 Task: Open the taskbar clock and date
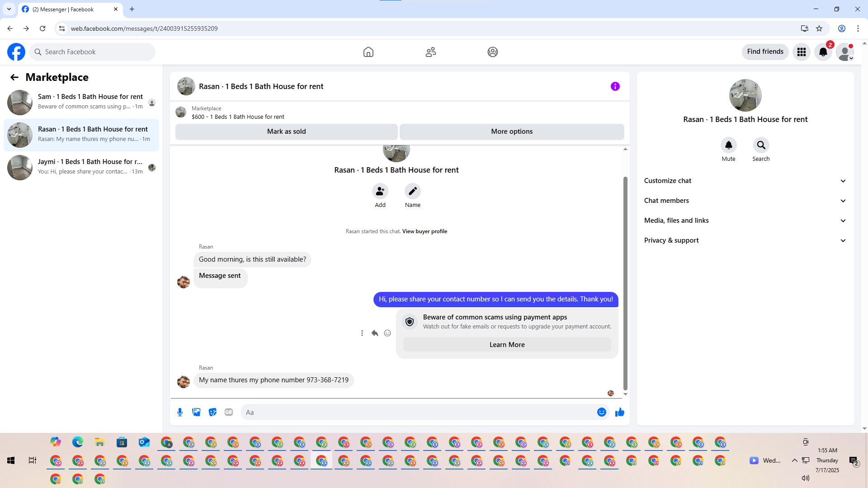pos(827,460)
